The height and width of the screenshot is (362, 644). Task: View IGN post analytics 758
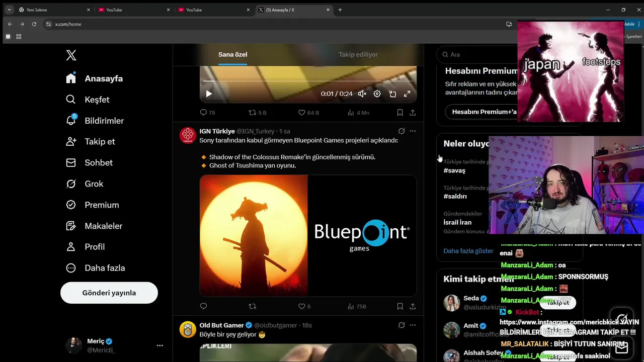click(356, 306)
